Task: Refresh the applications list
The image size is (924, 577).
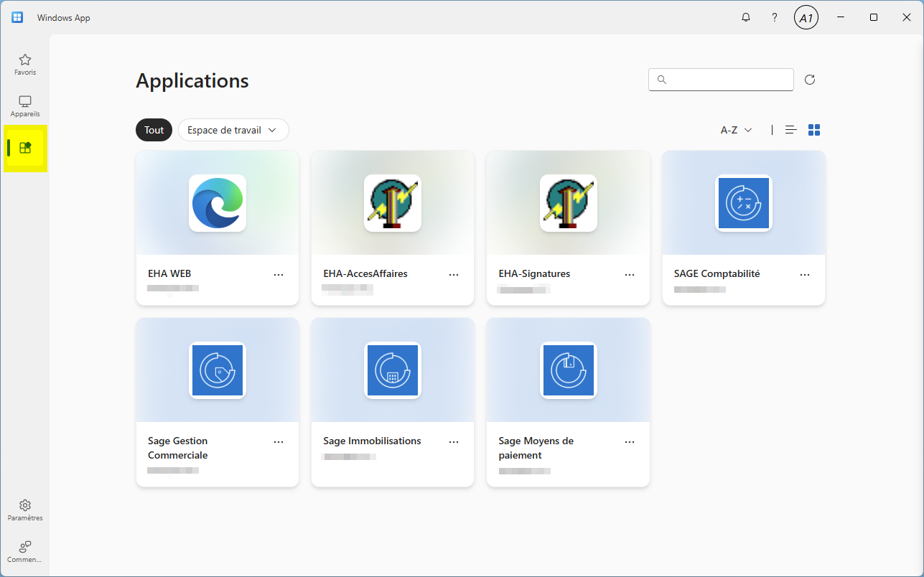Action: (x=810, y=80)
